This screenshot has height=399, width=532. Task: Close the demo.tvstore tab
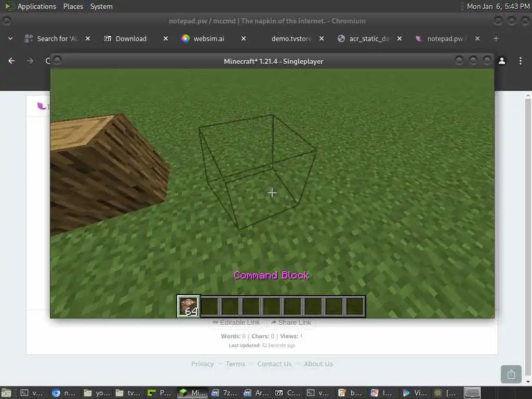pyautogui.click(x=321, y=38)
